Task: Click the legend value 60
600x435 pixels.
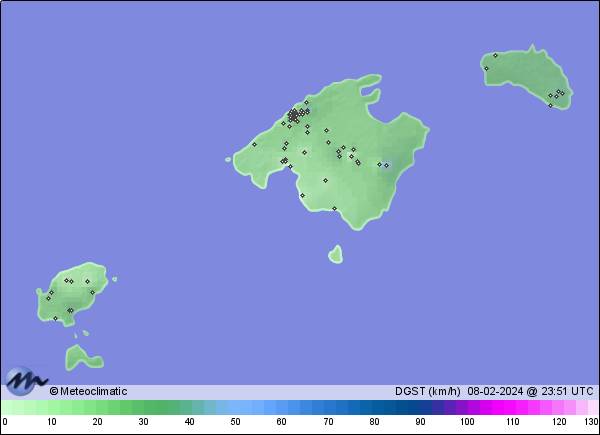Action: click(x=281, y=422)
